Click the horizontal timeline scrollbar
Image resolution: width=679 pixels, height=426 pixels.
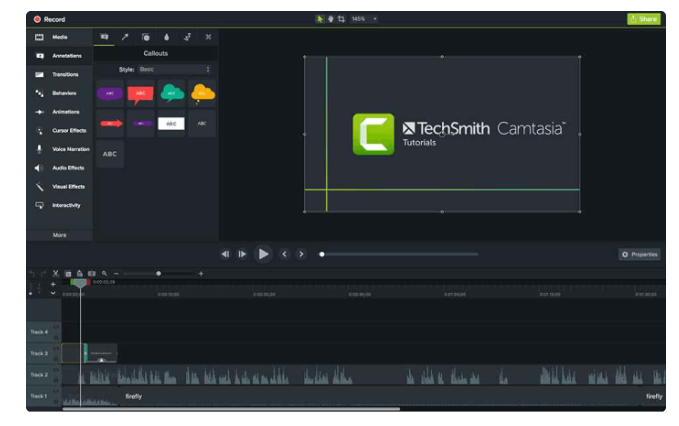click(x=231, y=409)
